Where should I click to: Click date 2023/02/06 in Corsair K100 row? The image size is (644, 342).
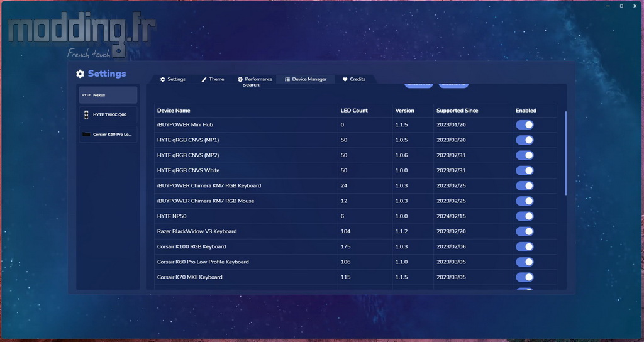(451, 246)
